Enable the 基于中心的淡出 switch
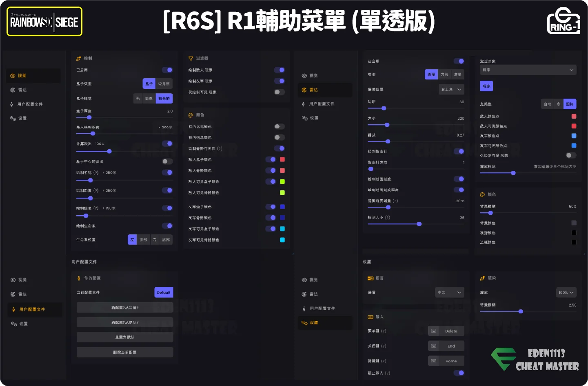Viewport: 588px width, 386px height. (x=167, y=161)
